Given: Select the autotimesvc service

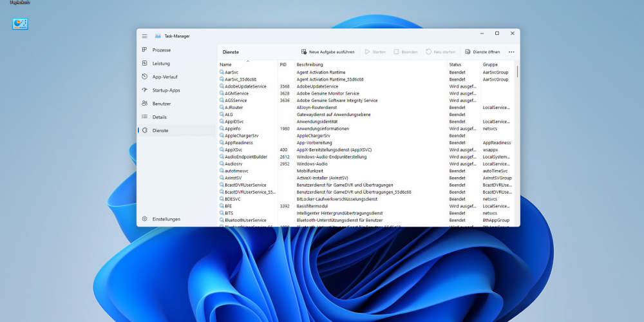Looking at the screenshot, I should (366, 171).
